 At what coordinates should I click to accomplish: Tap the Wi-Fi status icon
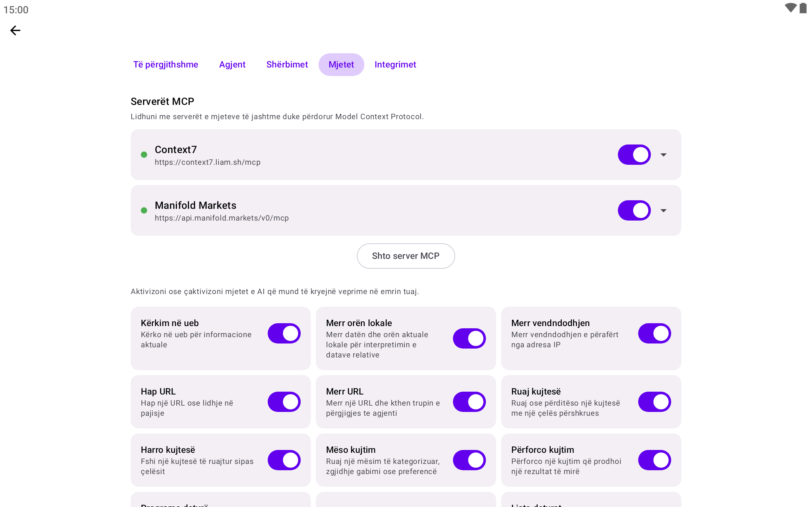[790, 8]
